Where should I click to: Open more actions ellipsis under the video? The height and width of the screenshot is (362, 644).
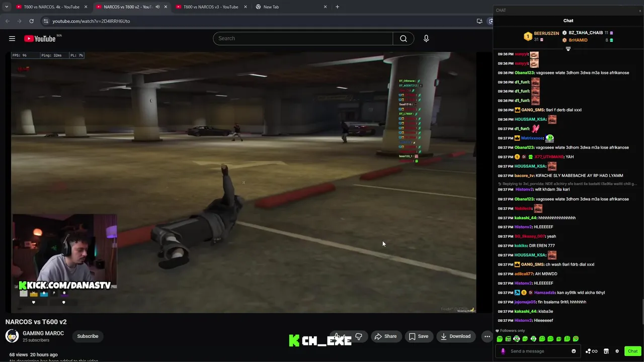(x=487, y=336)
